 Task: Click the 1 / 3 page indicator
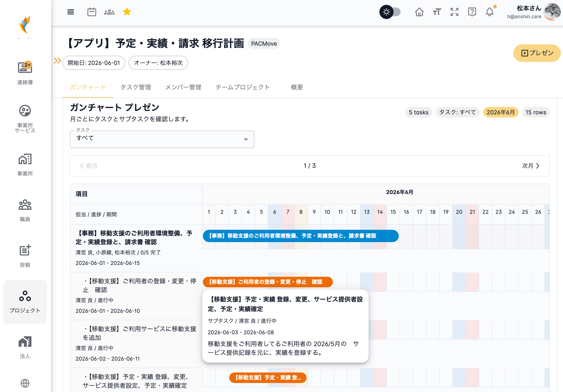coord(309,166)
